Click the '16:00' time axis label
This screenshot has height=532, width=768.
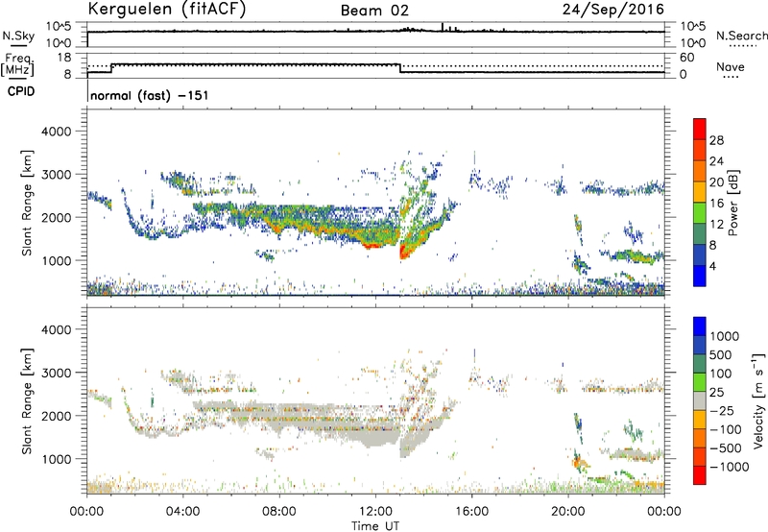(471, 512)
